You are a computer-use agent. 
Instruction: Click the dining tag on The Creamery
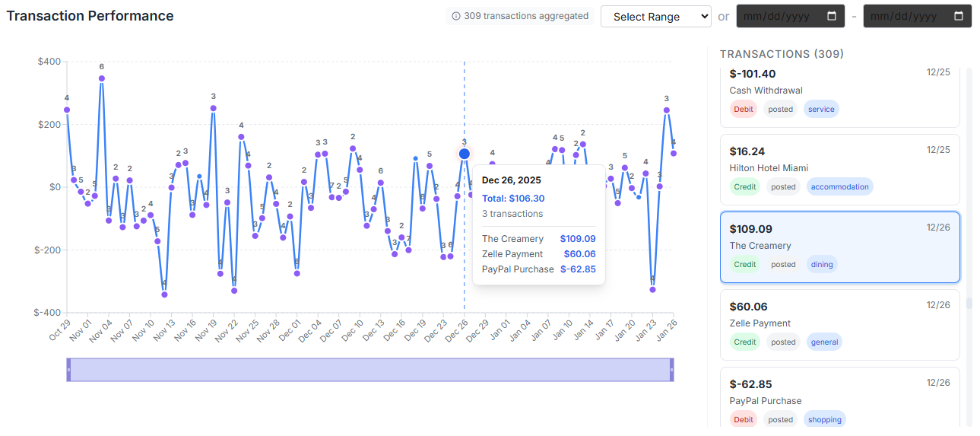pyautogui.click(x=822, y=265)
